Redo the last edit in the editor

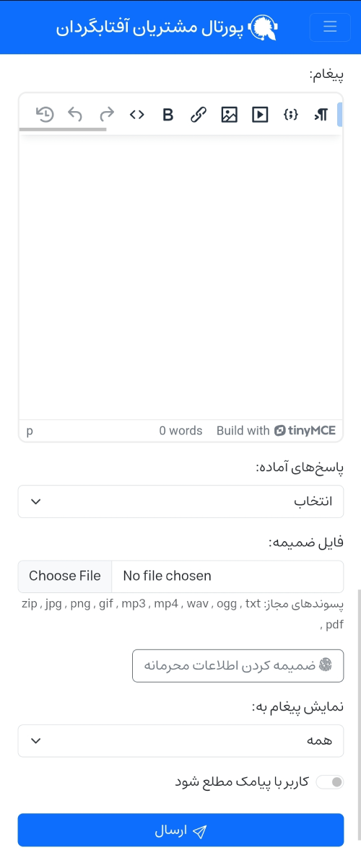(x=106, y=114)
